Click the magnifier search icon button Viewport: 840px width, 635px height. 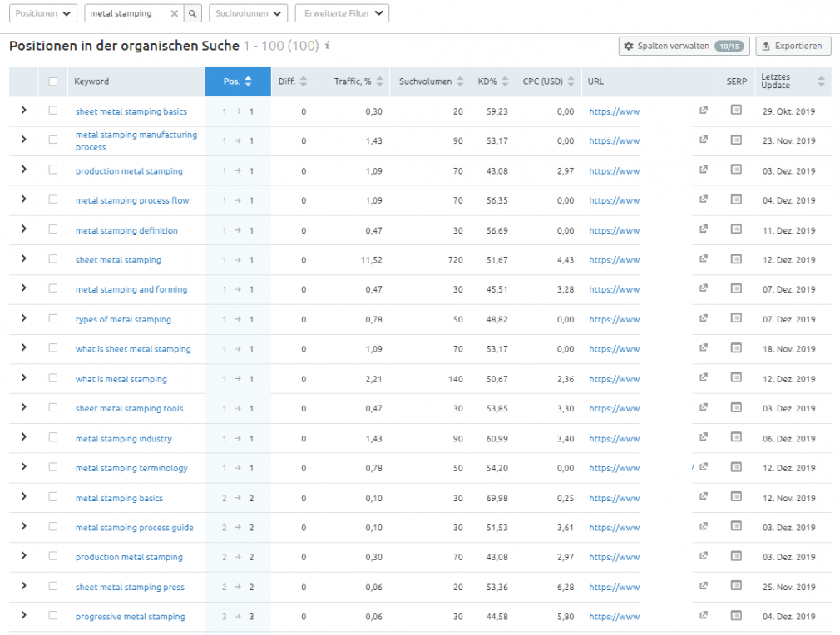tap(192, 13)
